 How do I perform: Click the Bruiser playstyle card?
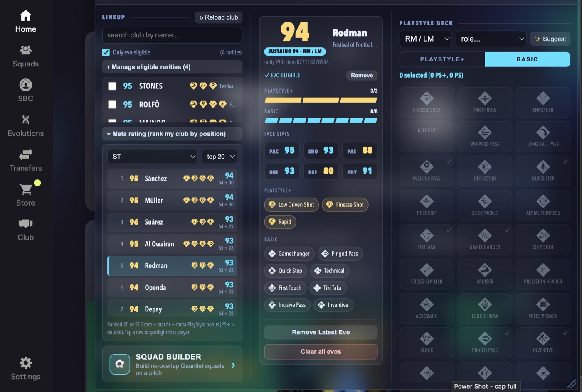pos(485,274)
